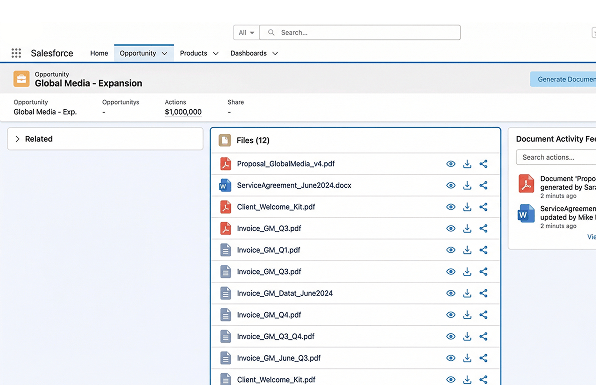
Task: Click the document icon beside Invoice_GM_Q4.pdf
Action: click(x=226, y=315)
